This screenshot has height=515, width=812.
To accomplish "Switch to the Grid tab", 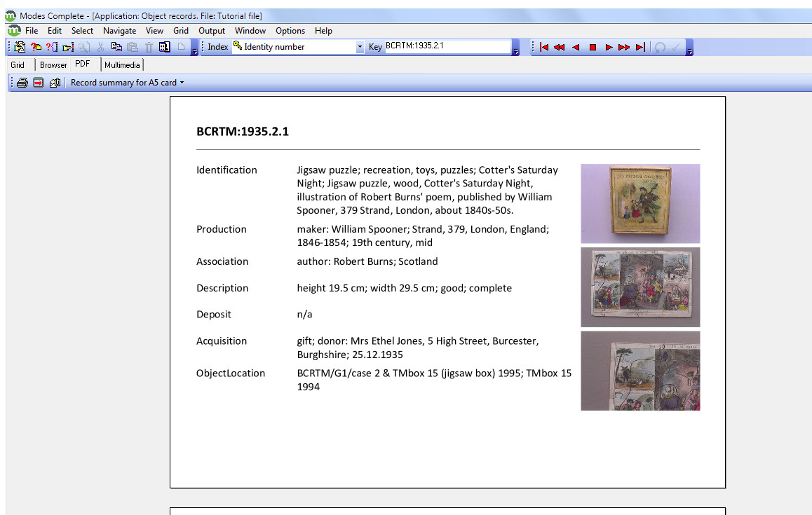I will click(x=18, y=64).
